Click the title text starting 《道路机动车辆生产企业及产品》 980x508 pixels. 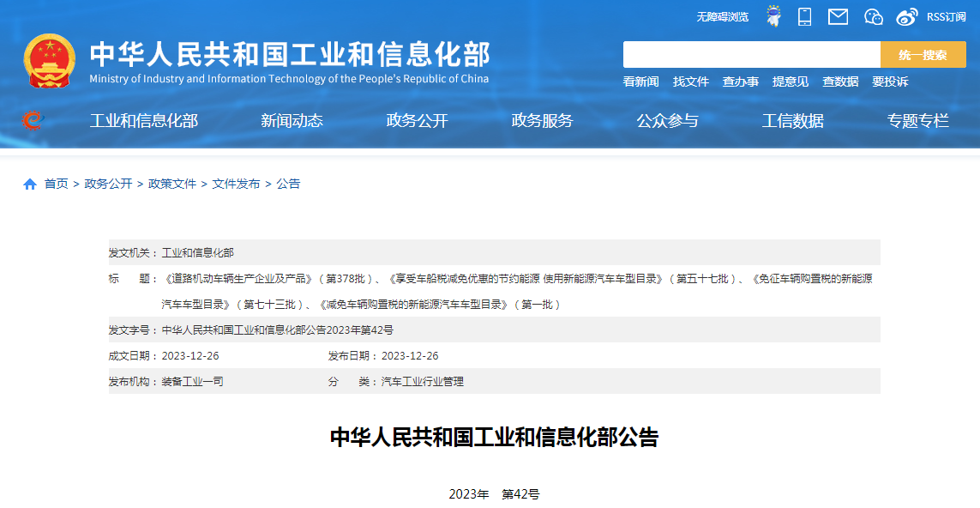pyautogui.click(x=517, y=279)
